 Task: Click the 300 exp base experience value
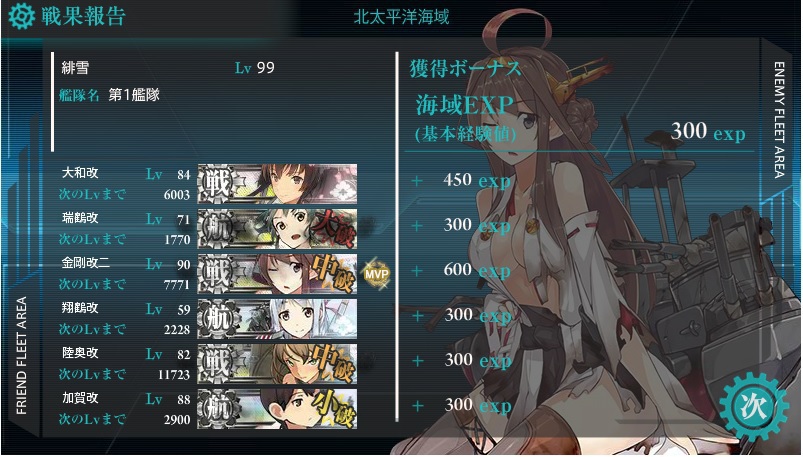(708, 132)
